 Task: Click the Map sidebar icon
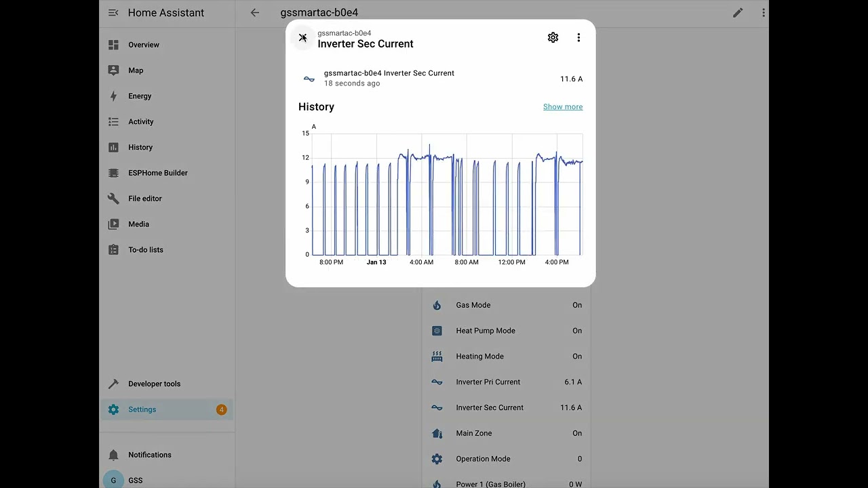point(113,70)
